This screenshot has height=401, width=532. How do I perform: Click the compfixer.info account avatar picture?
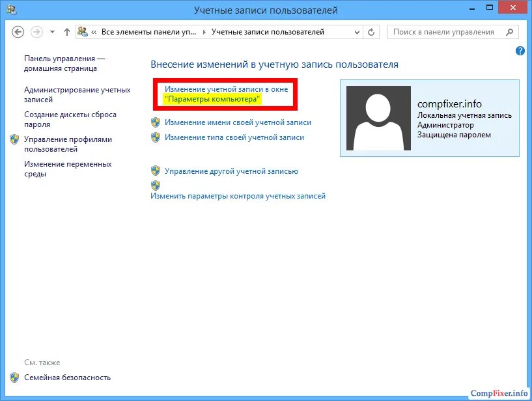(378, 118)
